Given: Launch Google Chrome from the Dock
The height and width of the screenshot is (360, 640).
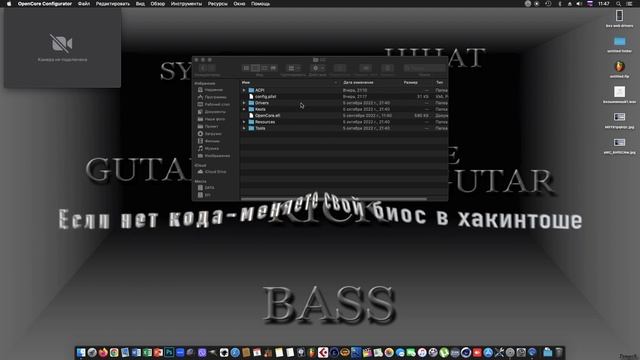Looking at the screenshot, I should click(x=114, y=353).
